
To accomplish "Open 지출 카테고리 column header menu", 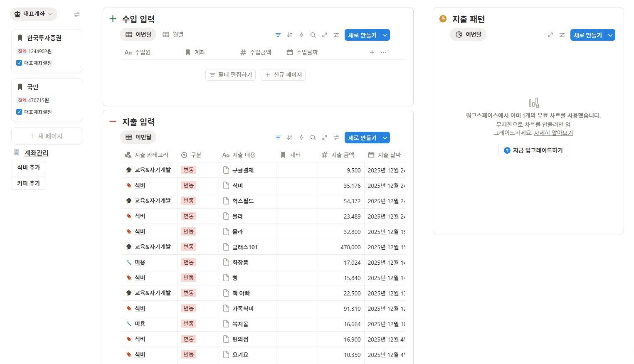I will [x=147, y=155].
